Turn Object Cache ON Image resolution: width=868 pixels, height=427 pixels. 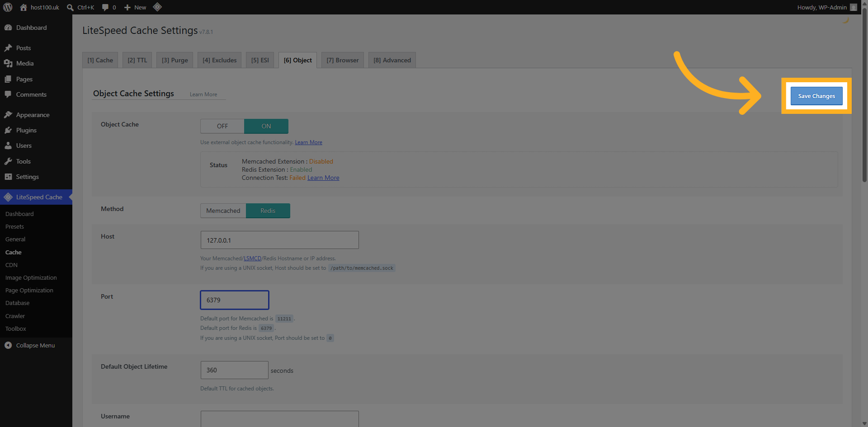coord(266,126)
